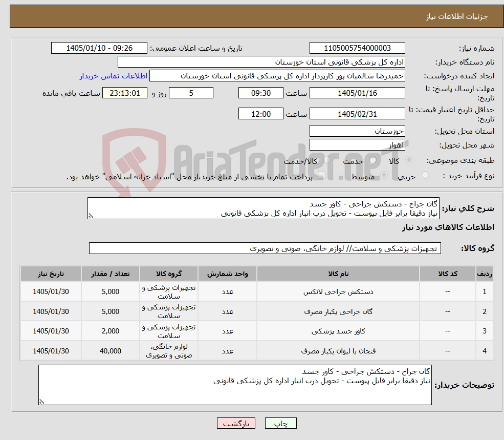Screen dimensions: 504x440
Task: Select the کالا/خدمت radio button
Action: pos(327,160)
